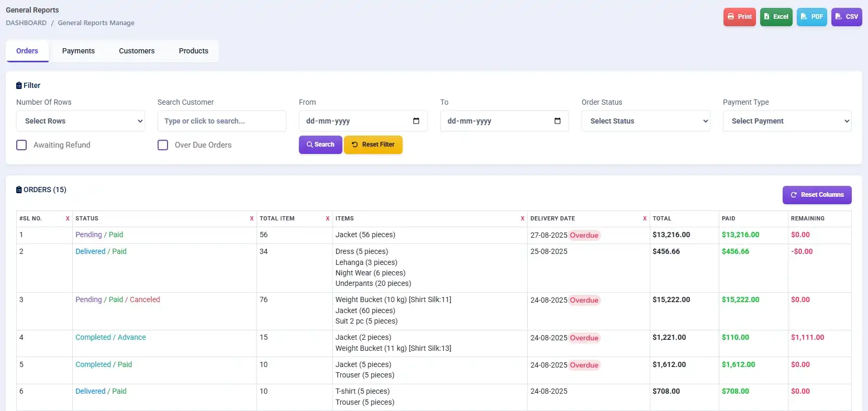Open the From date calendar picker
This screenshot has width=868, height=411.
coord(416,121)
